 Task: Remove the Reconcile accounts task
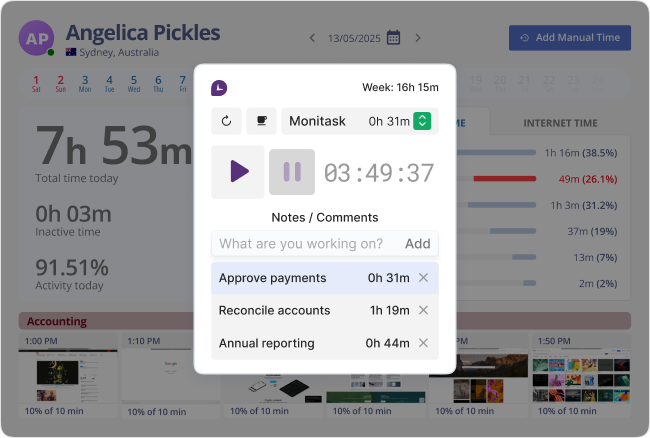[423, 310]
